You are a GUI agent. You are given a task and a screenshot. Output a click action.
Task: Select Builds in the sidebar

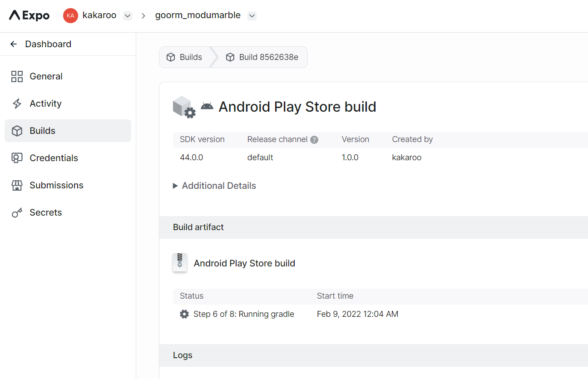68,131
